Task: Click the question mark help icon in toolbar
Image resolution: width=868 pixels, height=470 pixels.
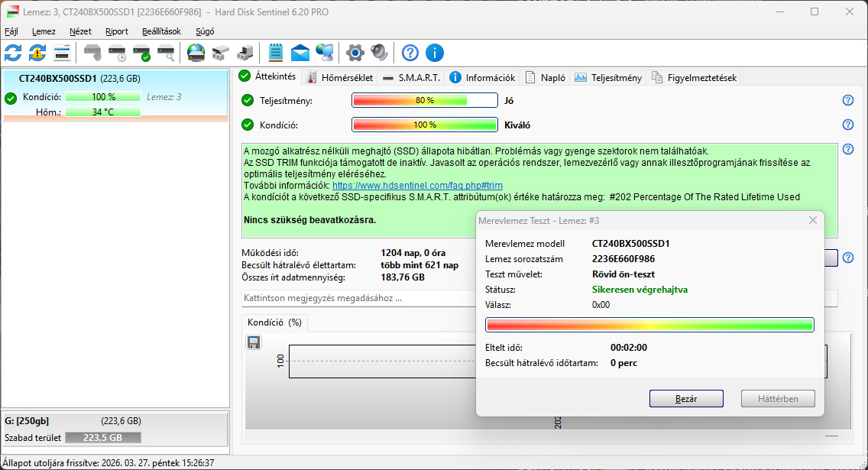Action: [410, 53]
